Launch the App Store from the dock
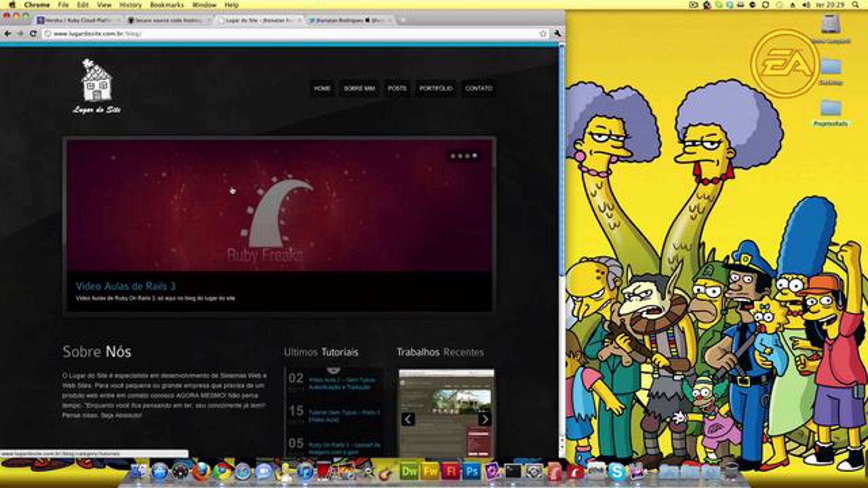 [159, 471]
